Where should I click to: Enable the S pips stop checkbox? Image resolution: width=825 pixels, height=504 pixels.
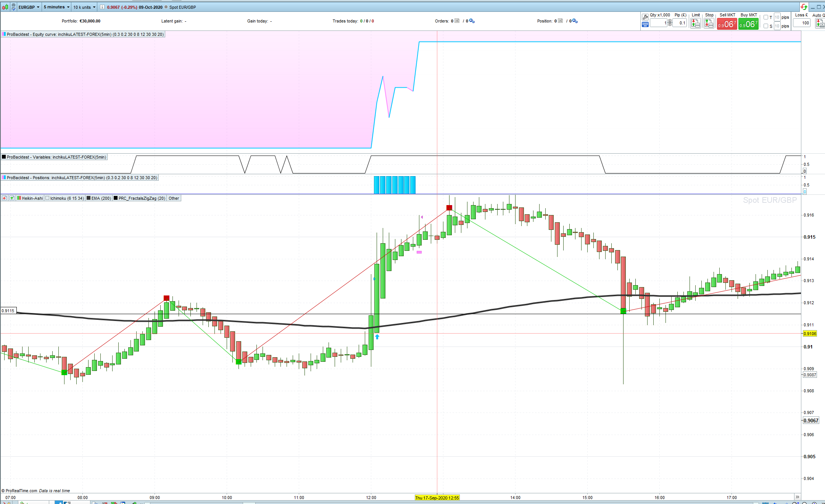[x=765, y=26]
